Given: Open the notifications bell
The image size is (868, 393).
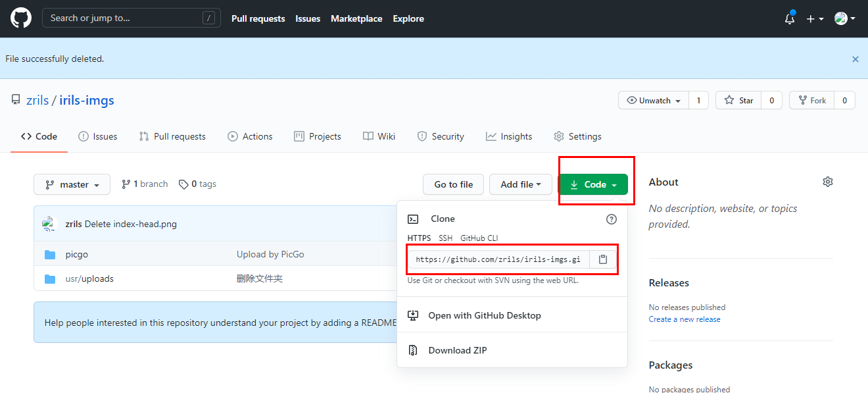Looking at the screenshot, I should [790, 19].
